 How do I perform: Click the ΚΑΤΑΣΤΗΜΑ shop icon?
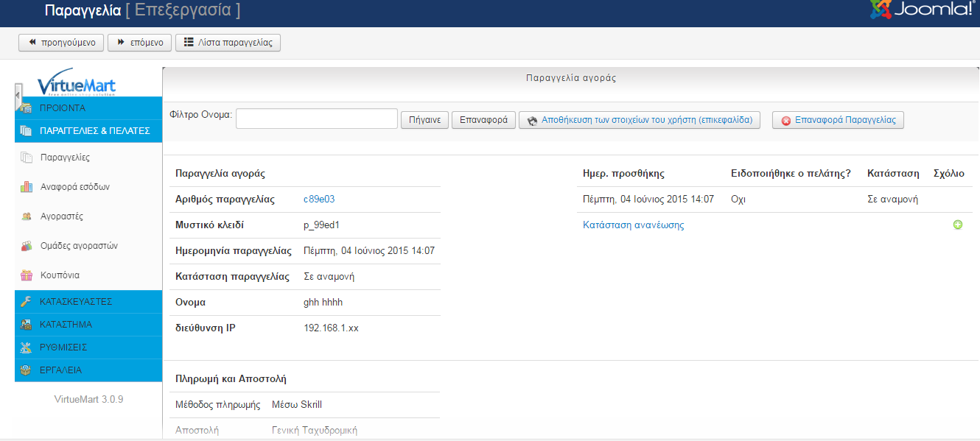tap(26, 325)
